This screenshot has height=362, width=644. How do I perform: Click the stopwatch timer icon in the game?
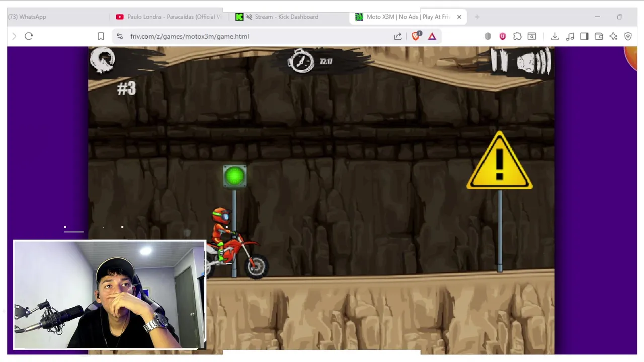301,61
